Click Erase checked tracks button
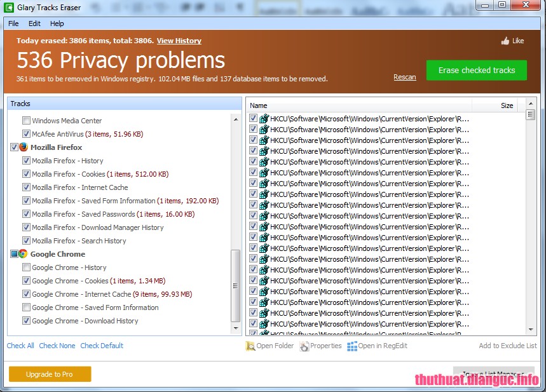 (x=476, y=71)
